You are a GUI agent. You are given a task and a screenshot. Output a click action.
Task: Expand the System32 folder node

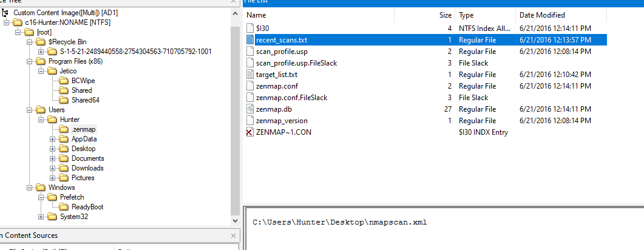coord(41,217)
